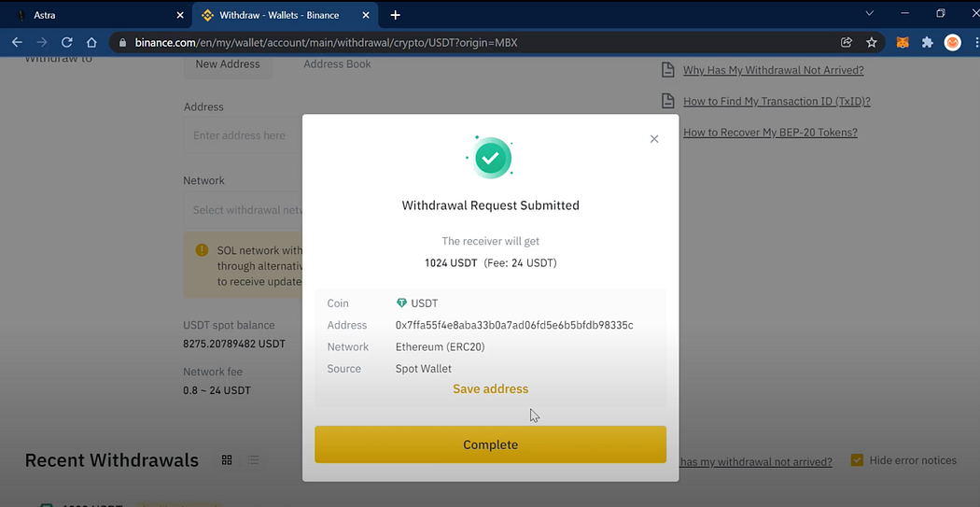Image resolution: width=980 pixels, height=507 pixels.
Task: Reload the current page
Action: [x=66, y=43]
